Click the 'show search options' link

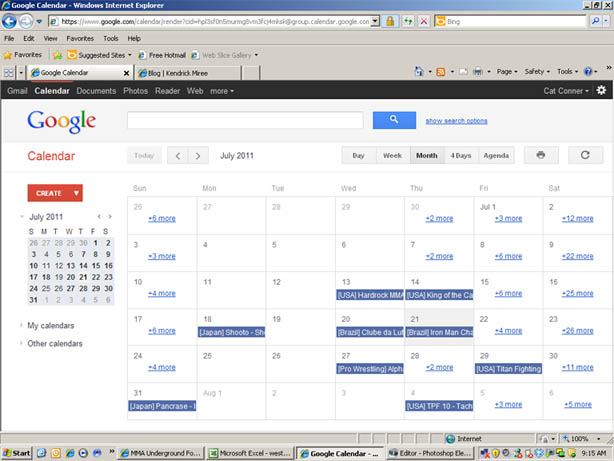pos(457,121)
